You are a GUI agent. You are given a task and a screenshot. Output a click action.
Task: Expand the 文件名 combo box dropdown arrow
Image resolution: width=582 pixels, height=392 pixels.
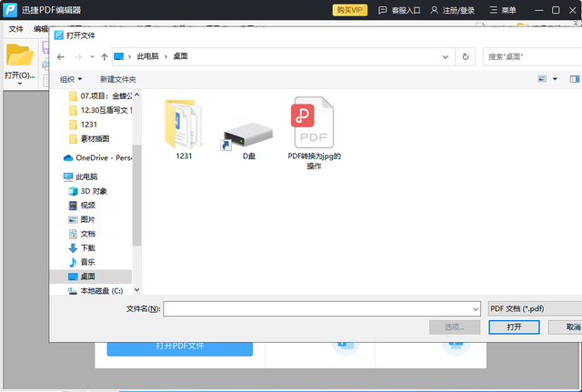tap(475, 309)
